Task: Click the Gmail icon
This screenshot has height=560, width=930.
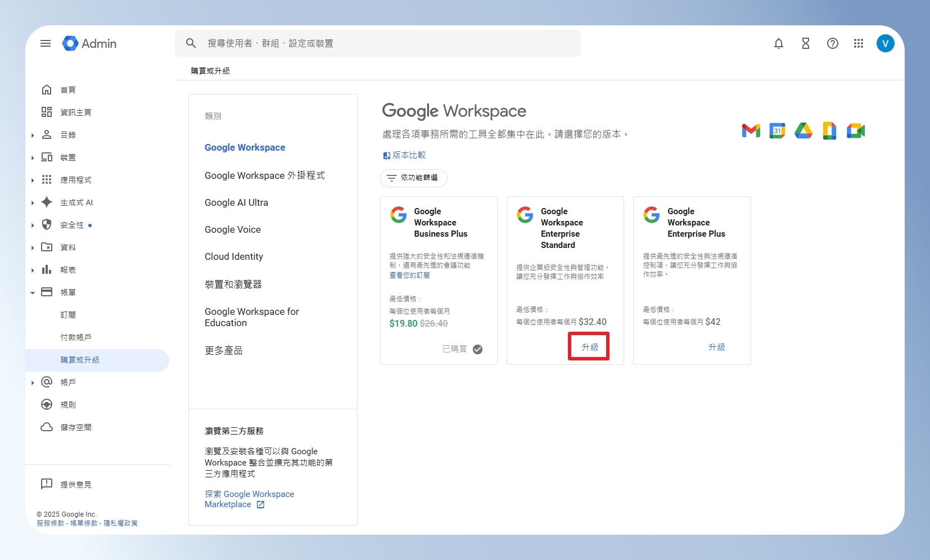Action: click(751, 130)
